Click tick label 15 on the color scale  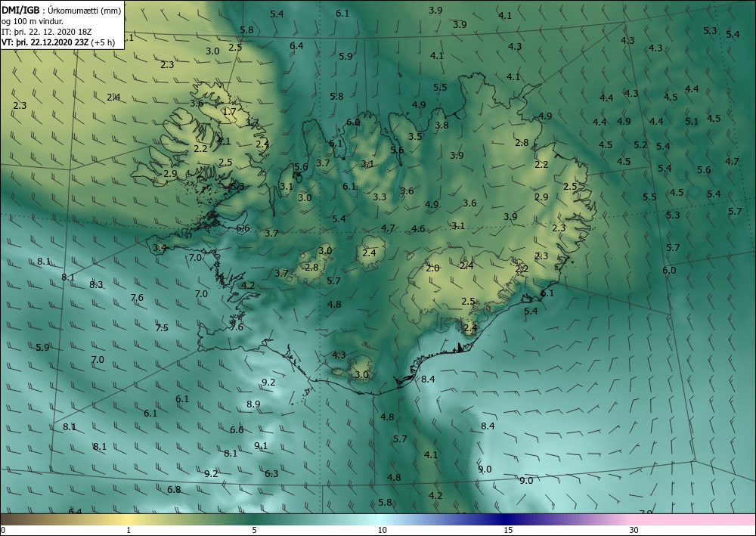click(508, 531)
